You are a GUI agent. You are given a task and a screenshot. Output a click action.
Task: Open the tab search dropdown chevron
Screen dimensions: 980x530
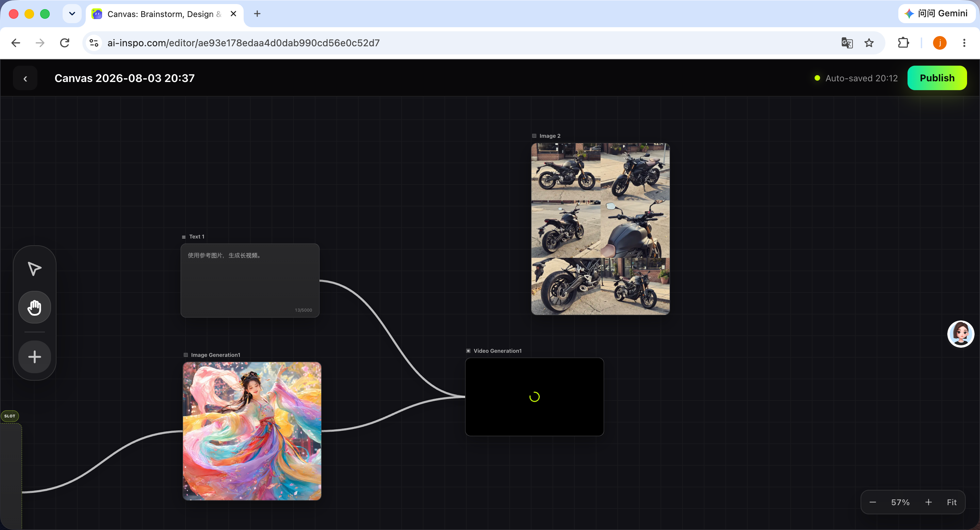pyautogui.click(x=72, y=14)
